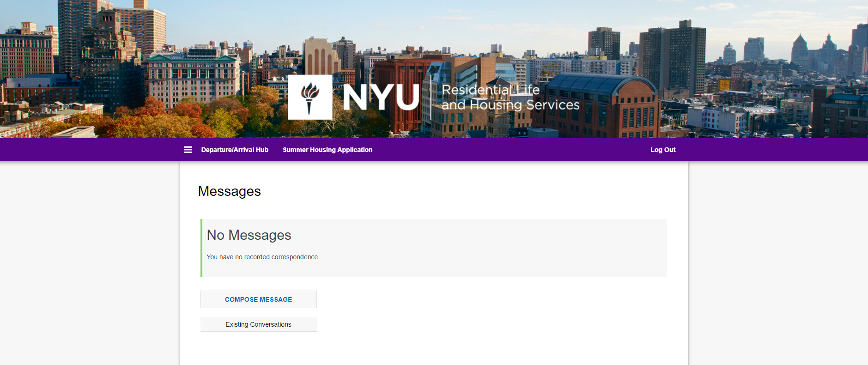Log Out of the housing portal
This screenshot has width=868, height=365.
click(663, 150)
